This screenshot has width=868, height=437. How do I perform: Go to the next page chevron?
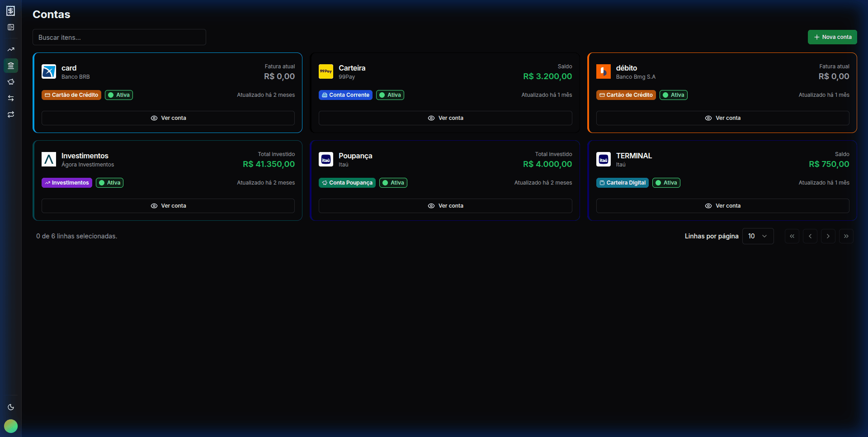828,236
